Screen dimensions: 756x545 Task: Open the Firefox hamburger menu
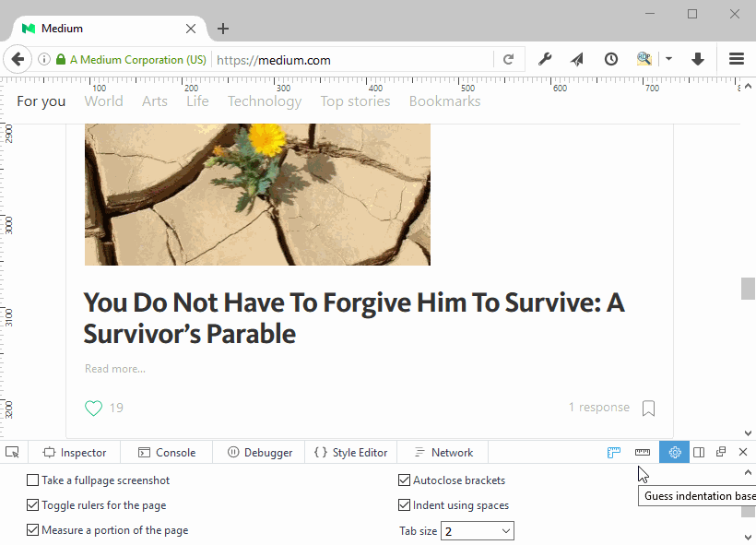(x=737, y=60)
